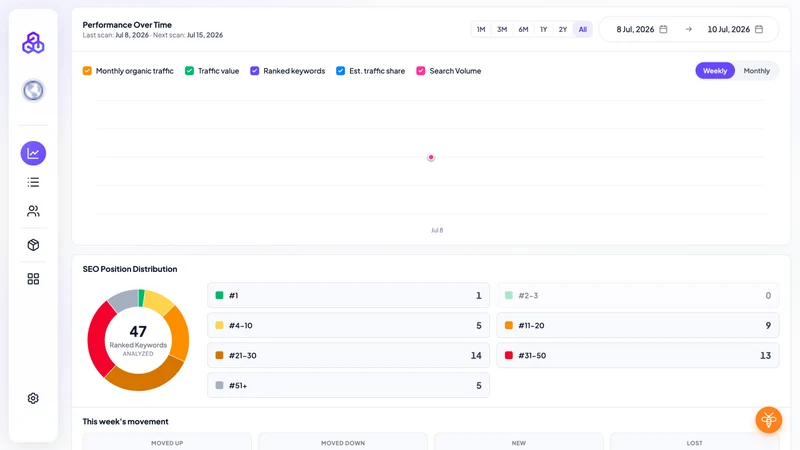Click the MOVED DOWN card
Image resolution: width=800 pixels, height=450 pixels.
[343, 442]
